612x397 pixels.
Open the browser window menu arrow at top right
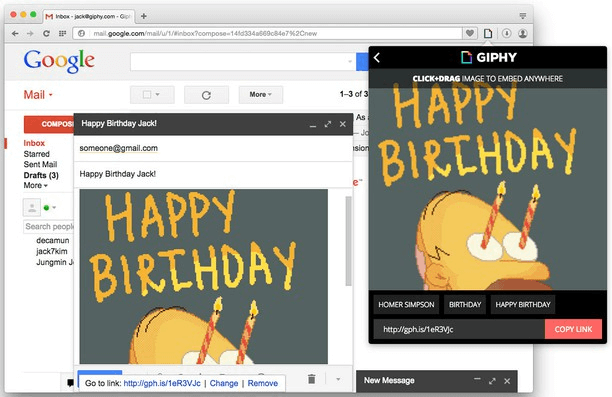(x=523, y=16)
